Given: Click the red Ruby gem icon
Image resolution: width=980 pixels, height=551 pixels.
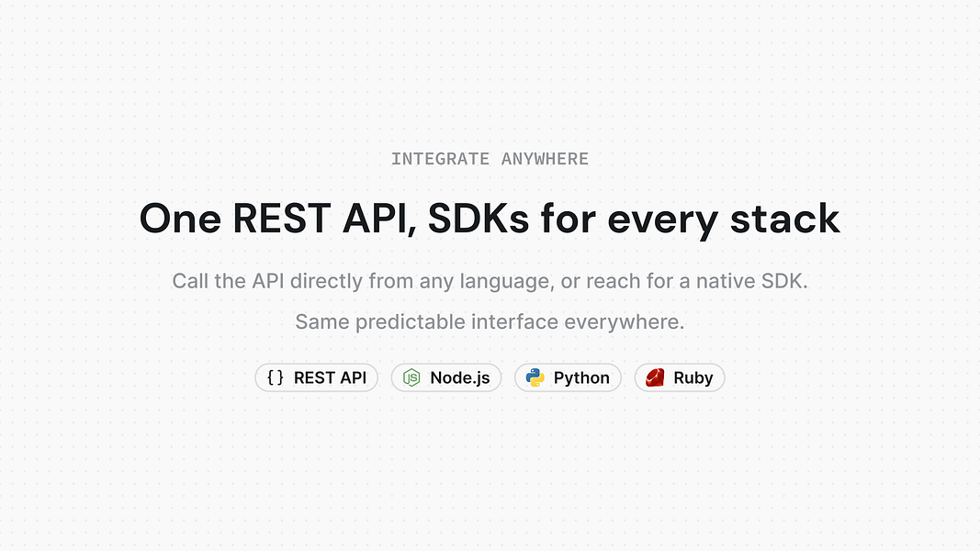Looking at the screenshot, I should tap(655, 377).
